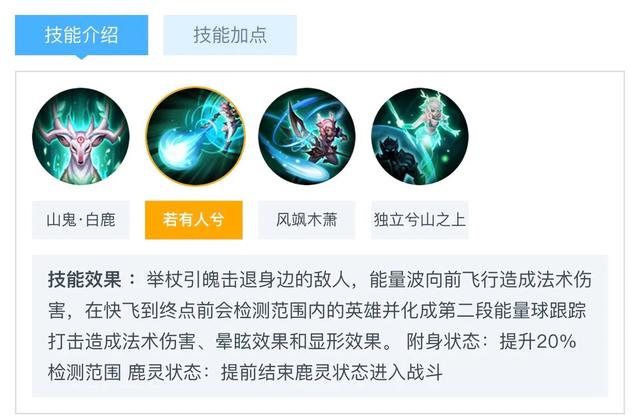Image resolution: width=640 pixels, height=420 pixels.
Task: Click the 20% value in the description
Action: pos(556,342)
